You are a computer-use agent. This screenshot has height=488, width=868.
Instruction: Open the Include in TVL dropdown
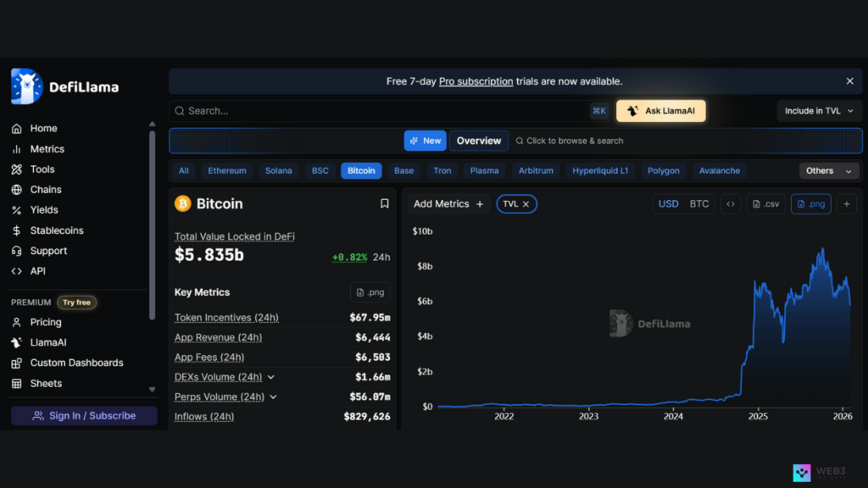tap(819, 110)
